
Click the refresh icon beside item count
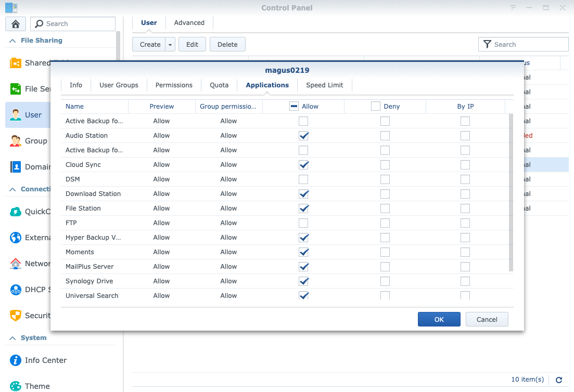pos(558,380)
